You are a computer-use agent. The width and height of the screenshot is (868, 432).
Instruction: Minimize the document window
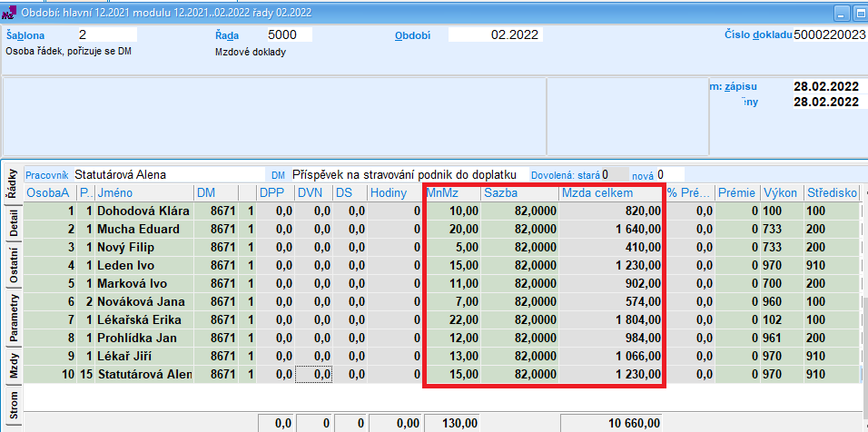pyautogui.click(x=842, y=12)
